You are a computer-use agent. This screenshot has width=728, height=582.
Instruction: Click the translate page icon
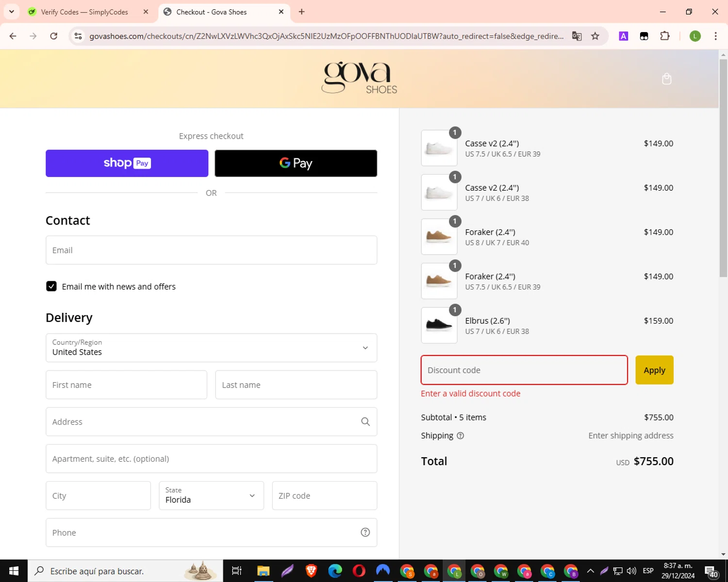pyautogui.click(x=577, y=36)
